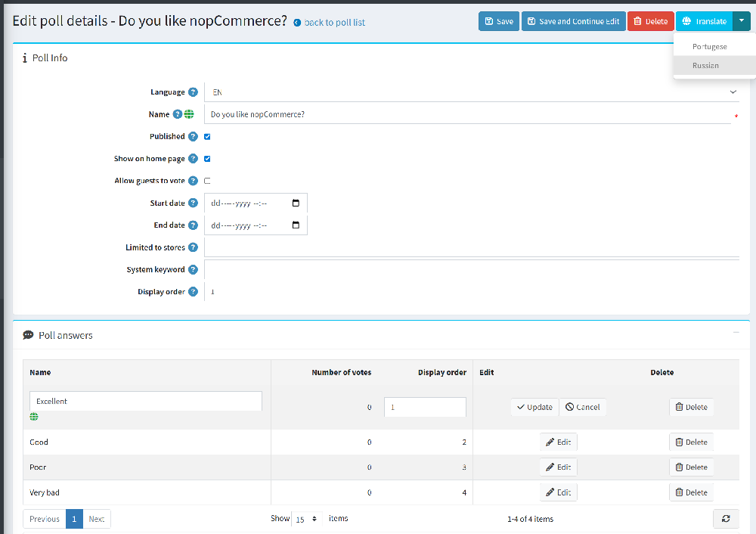
Task: Click the Poll Info information icon
Action: click(x=25, y=58)
